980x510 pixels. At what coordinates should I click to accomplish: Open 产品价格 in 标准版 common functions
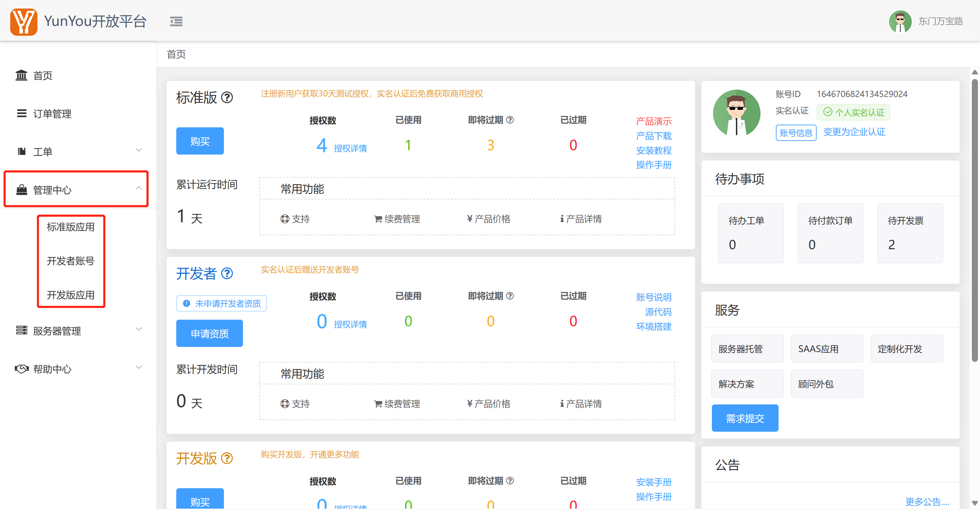489,219
